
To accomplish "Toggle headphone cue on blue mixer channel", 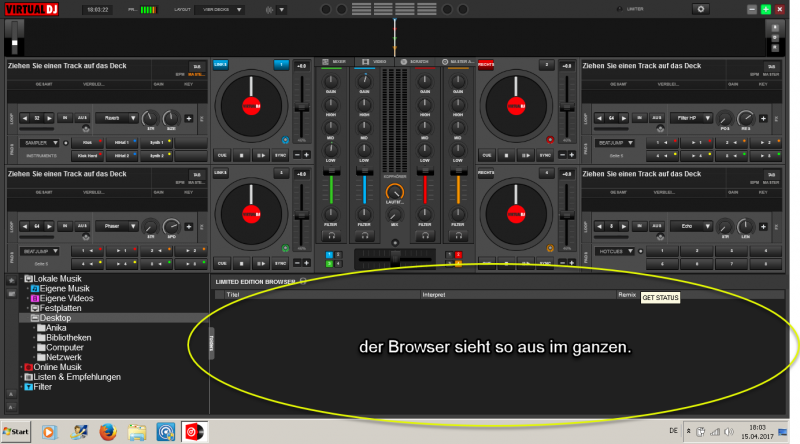I will pyautogui.click(x=364, y=235).
